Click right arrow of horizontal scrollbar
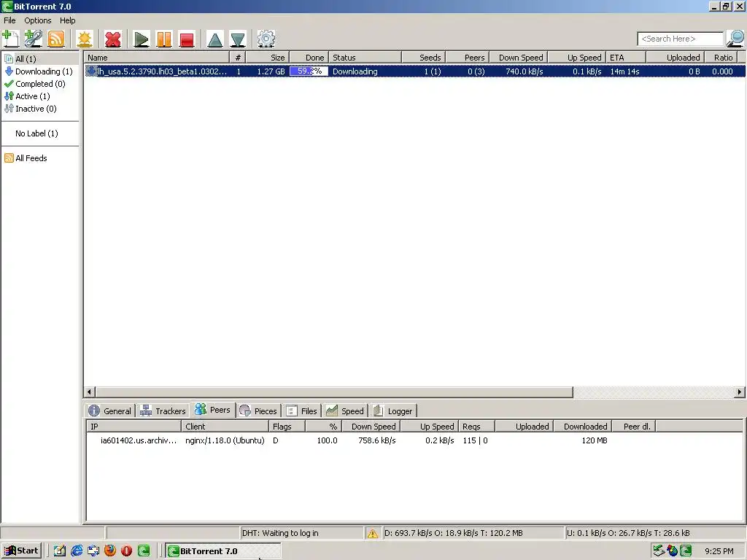 click(740, 392)
